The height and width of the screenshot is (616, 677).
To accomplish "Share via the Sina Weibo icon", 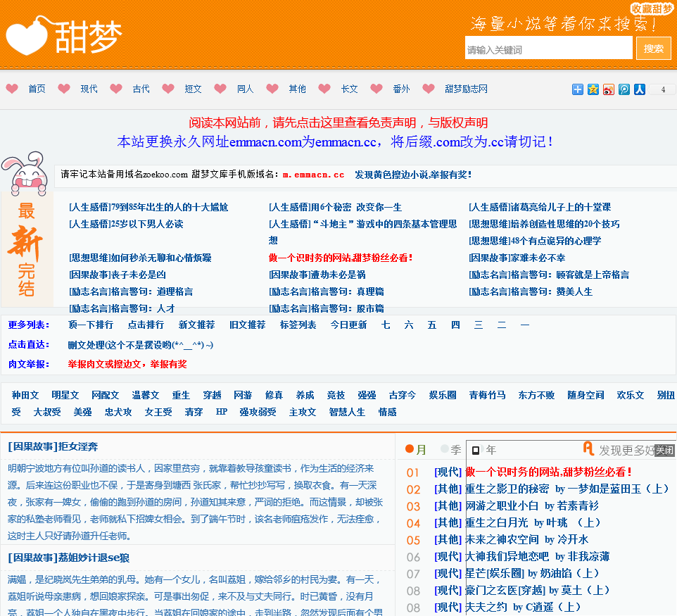I will tap(608, 89).
